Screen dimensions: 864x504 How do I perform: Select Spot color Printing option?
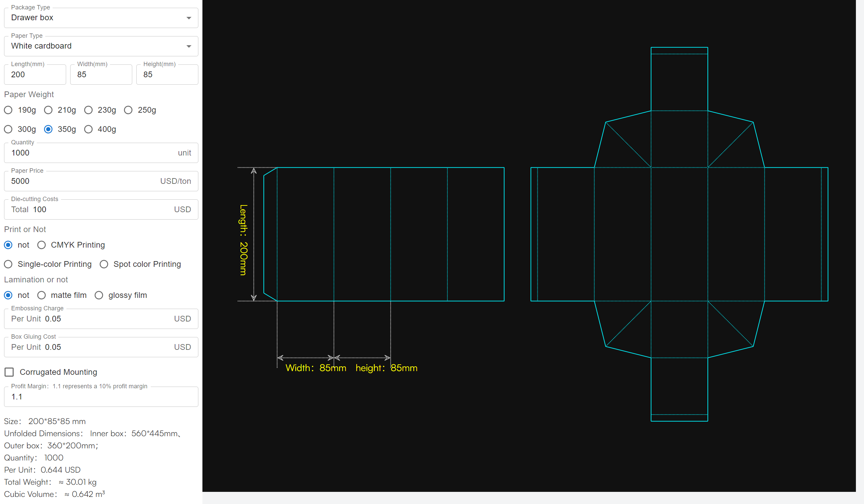point(104,264)
